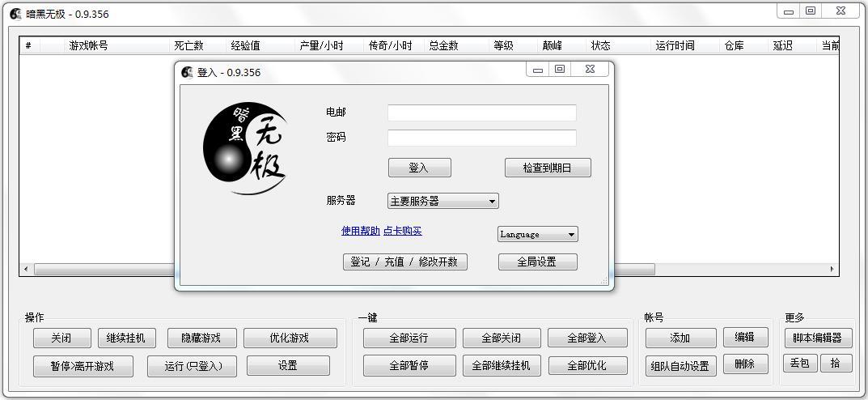Open the 使用帮助 help link
The image size is (868, 400).
(360, 231)
